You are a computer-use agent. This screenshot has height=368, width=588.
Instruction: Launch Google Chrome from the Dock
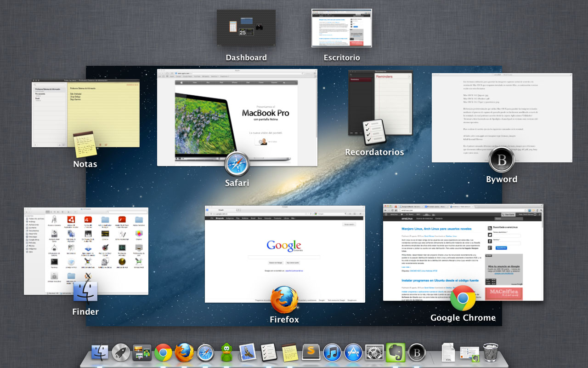(x=163, y=353)
